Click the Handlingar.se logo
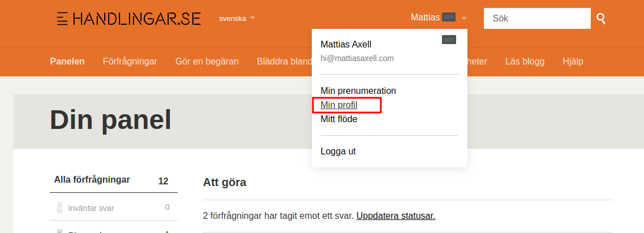 coord(129,18)
